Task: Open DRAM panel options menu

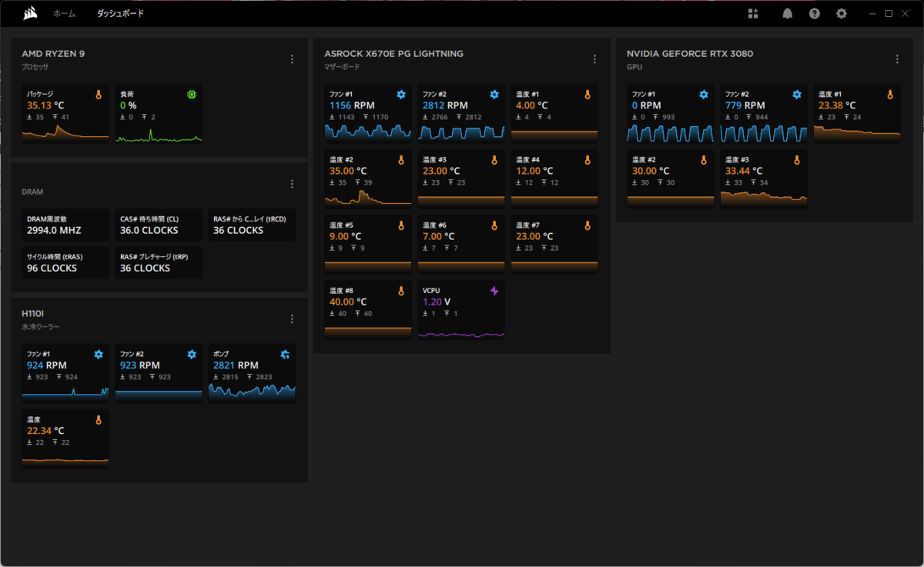Action: (292, 184)
